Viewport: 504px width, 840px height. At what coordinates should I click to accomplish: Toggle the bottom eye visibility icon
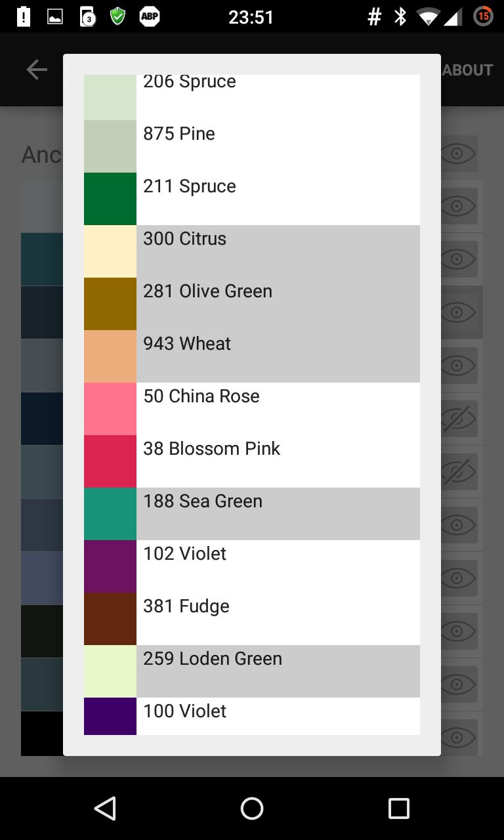(457, 737)
